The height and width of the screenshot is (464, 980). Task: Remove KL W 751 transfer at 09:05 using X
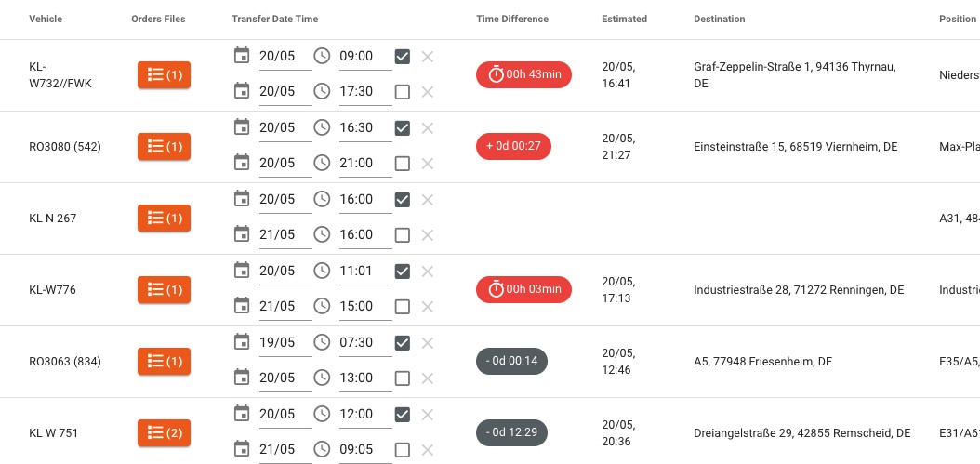point(428,450)
